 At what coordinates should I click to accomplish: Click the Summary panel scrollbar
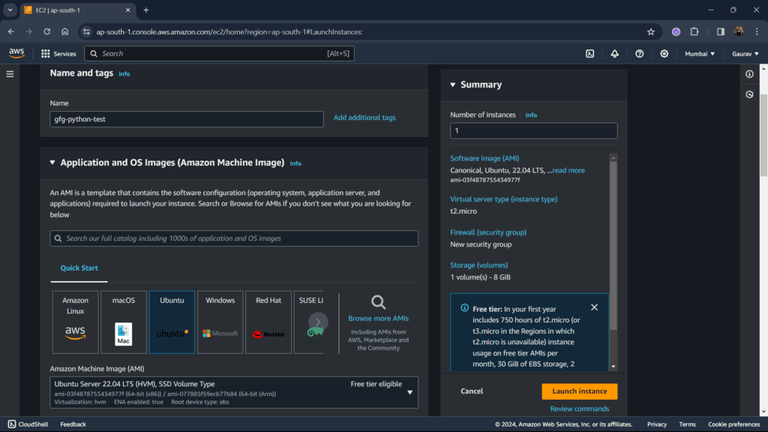(613, 245)
